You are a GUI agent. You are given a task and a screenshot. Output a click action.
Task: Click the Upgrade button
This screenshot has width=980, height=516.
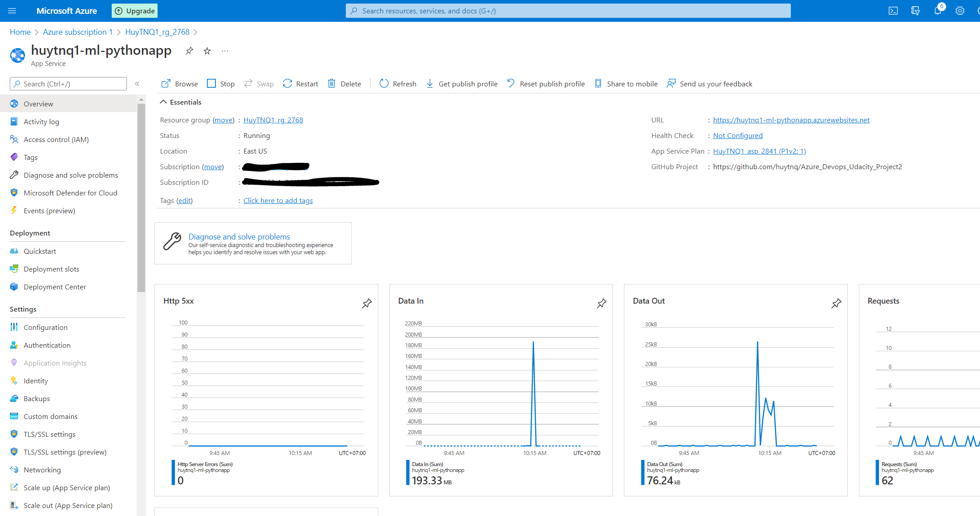point(134,11)
